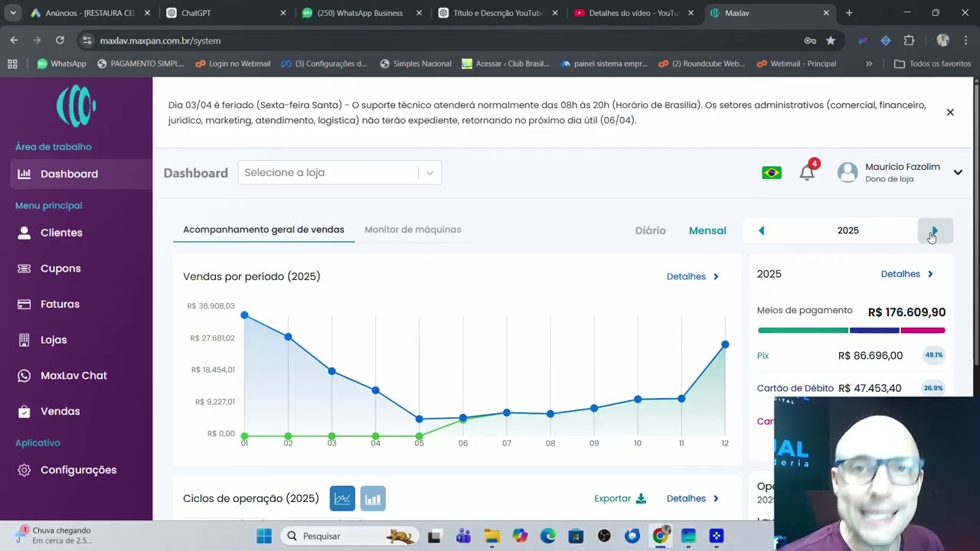Image resolution: width=980 pixels, height=551 pixels.
Task: Switch to Detalhes do vídeo YouTube tab
Action: [632, 13]
